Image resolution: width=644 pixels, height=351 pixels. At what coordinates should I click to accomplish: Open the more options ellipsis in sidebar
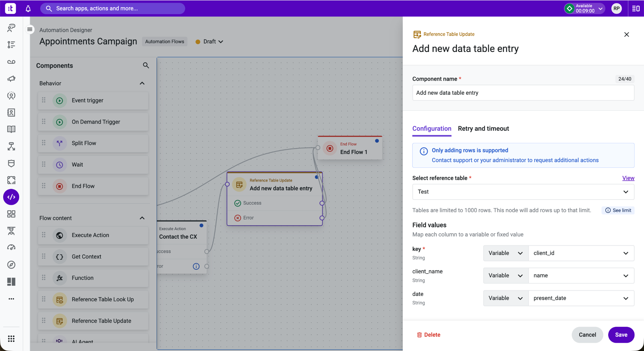click(11, 299)
